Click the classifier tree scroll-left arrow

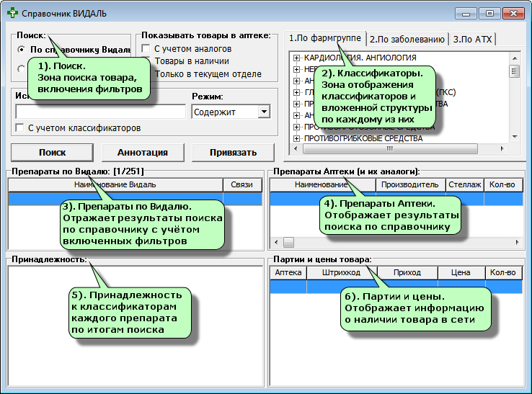(x=296, y=148)
